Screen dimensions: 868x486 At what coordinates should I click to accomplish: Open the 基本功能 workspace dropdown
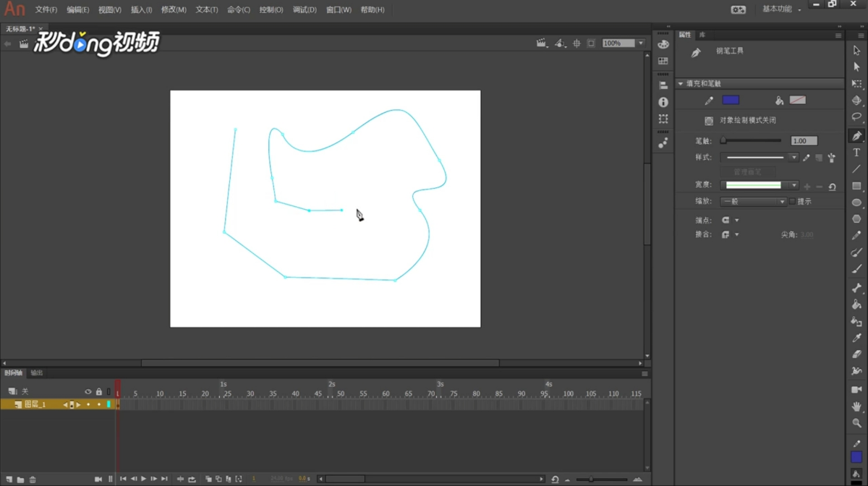coord(781,9)
